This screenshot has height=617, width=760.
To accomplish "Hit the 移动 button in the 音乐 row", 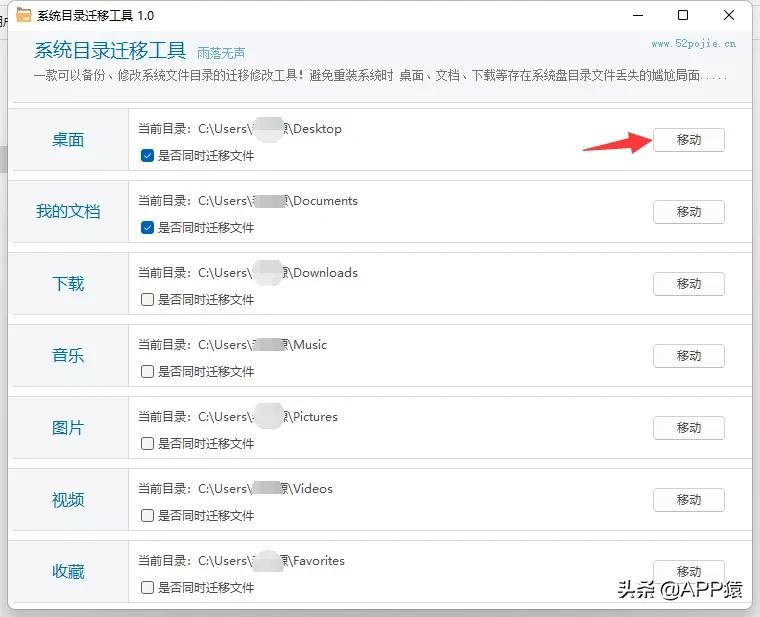I will click(688, 356).
